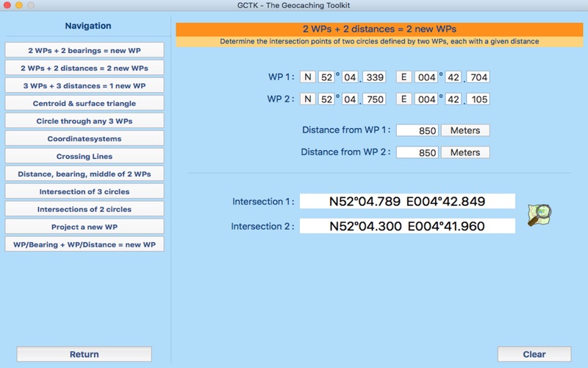Open Project a new WP
The image size is (588, 368).
coord(85,227)
